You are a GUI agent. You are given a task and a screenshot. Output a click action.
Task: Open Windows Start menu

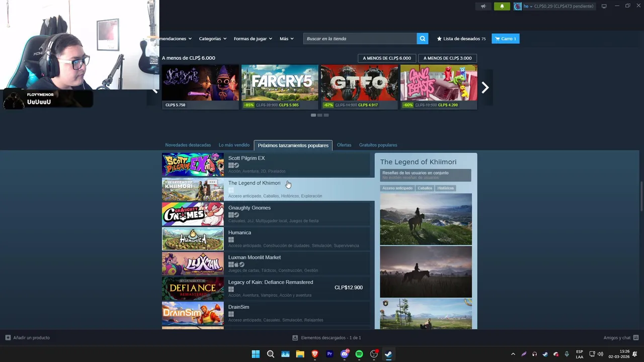click(x=256, y=354)
